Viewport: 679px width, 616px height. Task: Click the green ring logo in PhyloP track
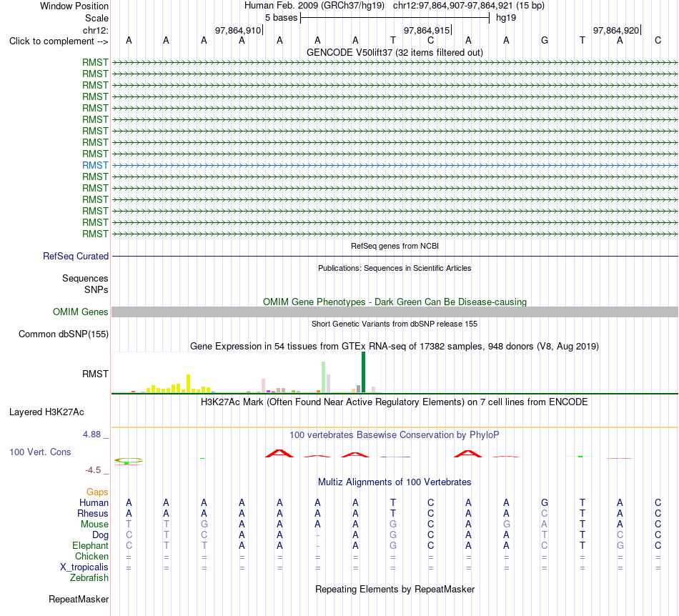[x=128, y=461]
